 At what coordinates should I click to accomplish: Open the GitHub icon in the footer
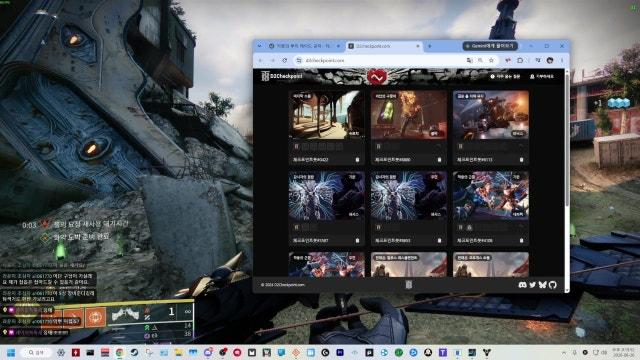553,285
